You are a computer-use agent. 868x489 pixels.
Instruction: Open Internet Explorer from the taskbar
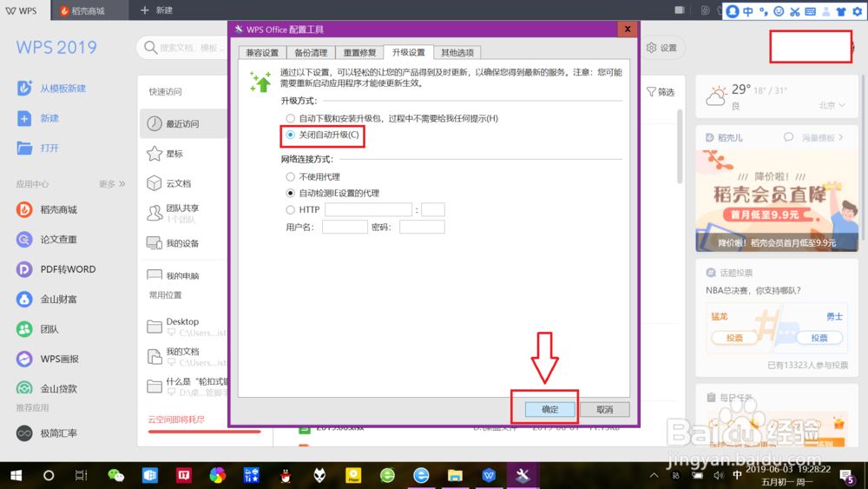pyautogui.click(x=421, y=475)
